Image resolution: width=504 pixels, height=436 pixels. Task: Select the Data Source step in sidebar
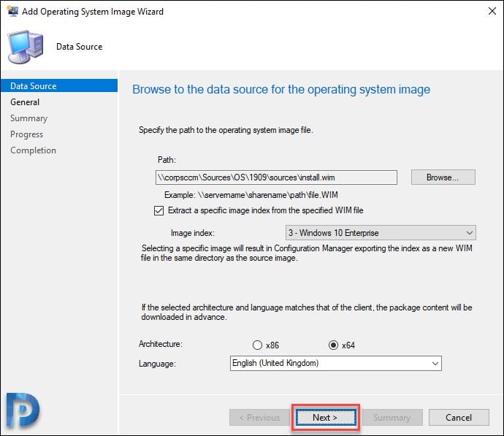click(59, 85)
